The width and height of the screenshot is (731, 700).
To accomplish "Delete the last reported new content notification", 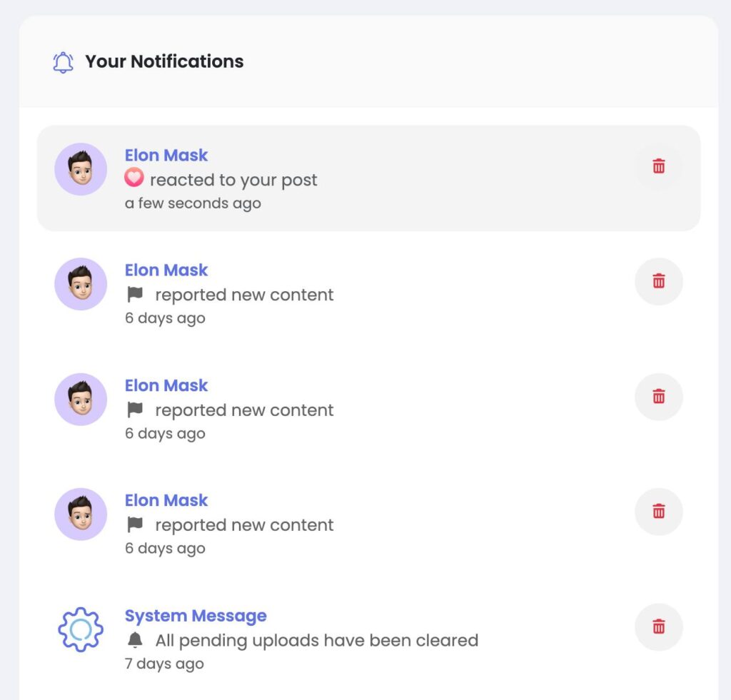I will [658, 512].
